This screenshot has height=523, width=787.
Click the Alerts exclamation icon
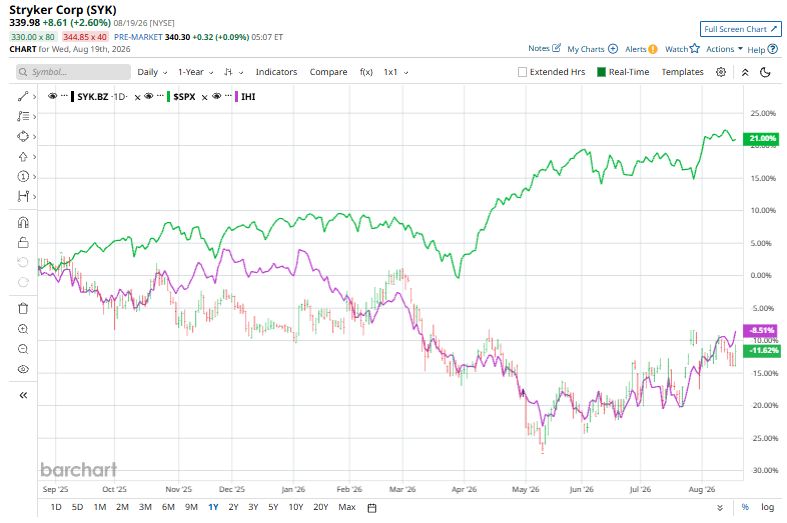coord(652,49)
